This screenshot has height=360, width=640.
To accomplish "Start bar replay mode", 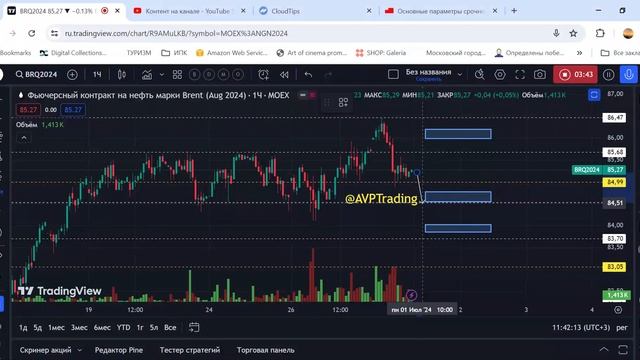I will pos(284,74).
